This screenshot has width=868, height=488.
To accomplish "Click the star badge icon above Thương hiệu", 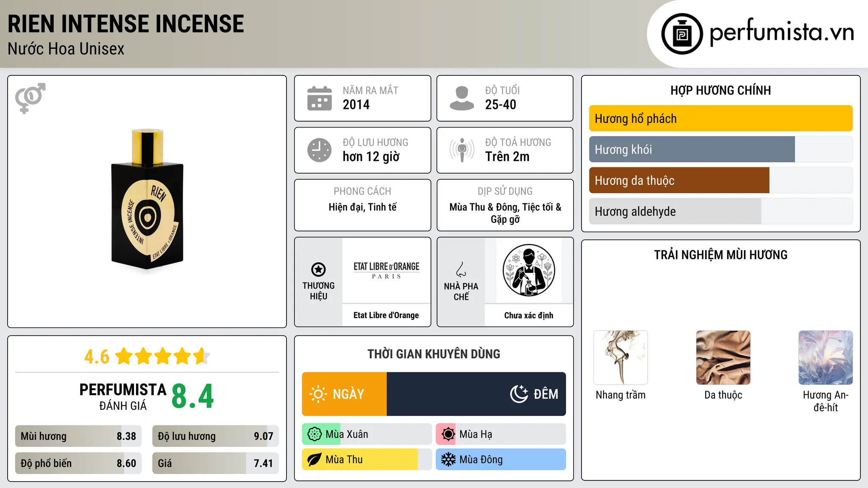I will (x=318, y=269).
